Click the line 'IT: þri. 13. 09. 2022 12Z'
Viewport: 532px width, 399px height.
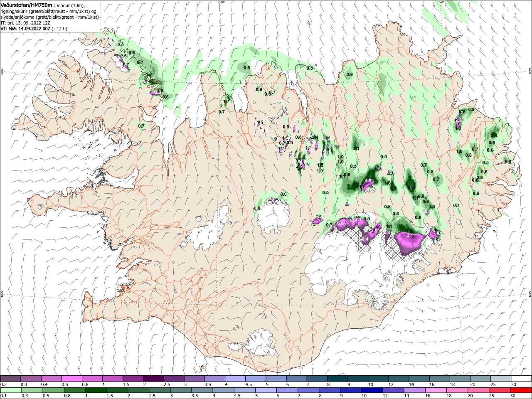coord(26,23)
